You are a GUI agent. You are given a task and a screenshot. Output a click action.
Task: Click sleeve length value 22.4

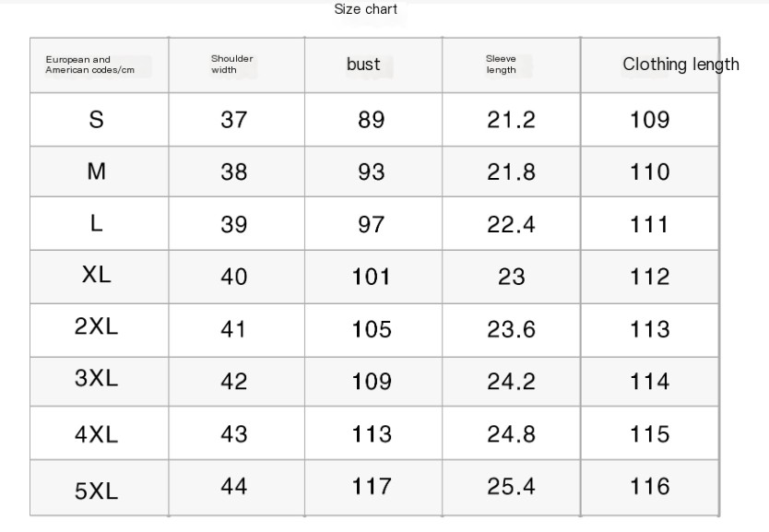(x=511, y=225)
